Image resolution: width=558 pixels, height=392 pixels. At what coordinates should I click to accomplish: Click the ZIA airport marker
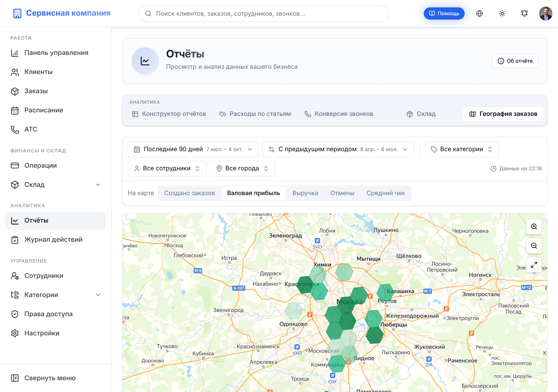(x=429, y=362)
